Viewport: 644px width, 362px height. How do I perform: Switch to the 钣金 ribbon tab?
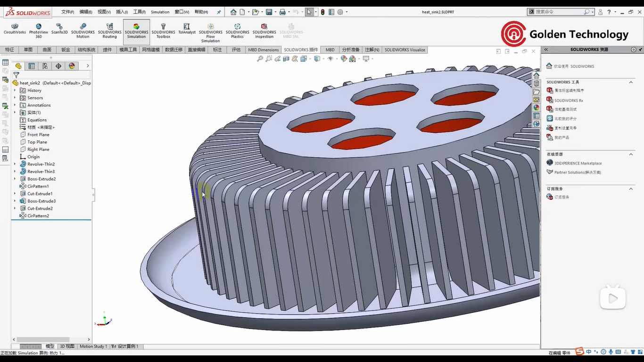click(x=66, y=49)
